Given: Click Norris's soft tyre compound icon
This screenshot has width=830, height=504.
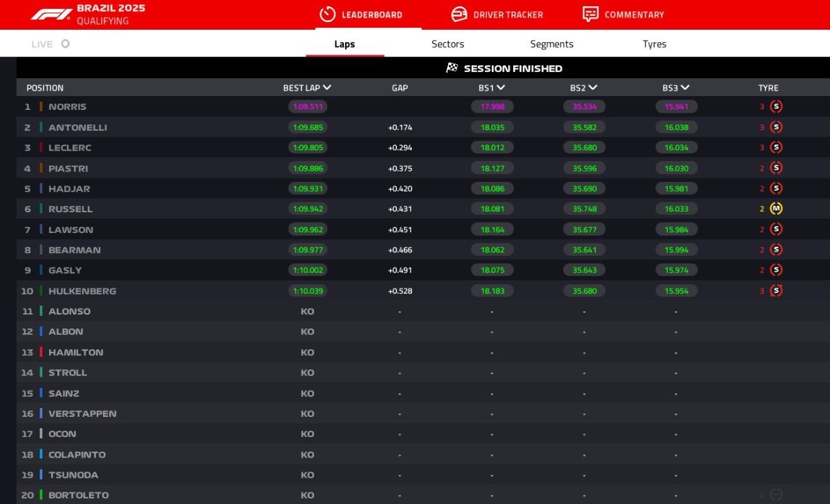Looking at the screenshot, I should point(776,107).
